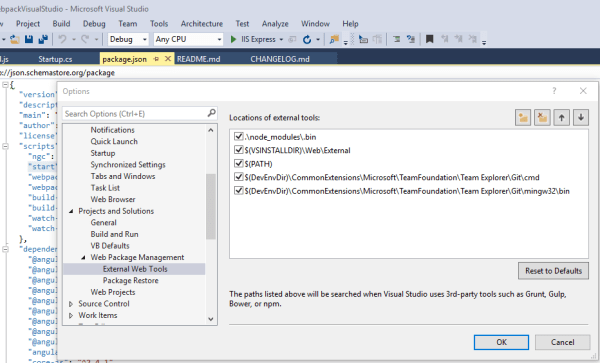
Task: Expand the Work Items node
Action: [71, 316]
